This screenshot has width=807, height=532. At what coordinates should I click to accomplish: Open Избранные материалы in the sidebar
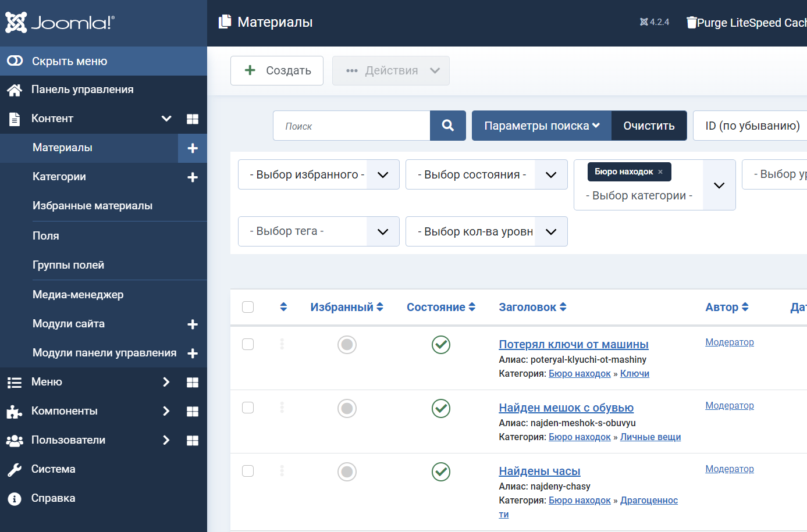click(x=93, y=206)
